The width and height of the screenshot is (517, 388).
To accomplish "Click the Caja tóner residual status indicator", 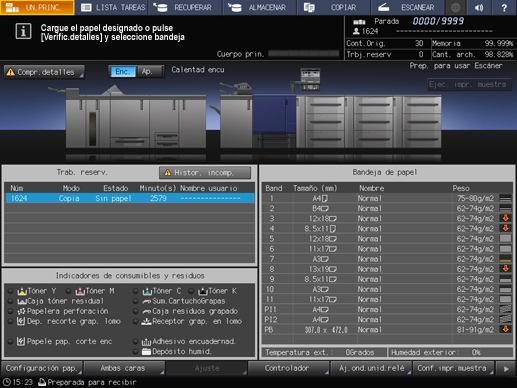I will [10, 301].
